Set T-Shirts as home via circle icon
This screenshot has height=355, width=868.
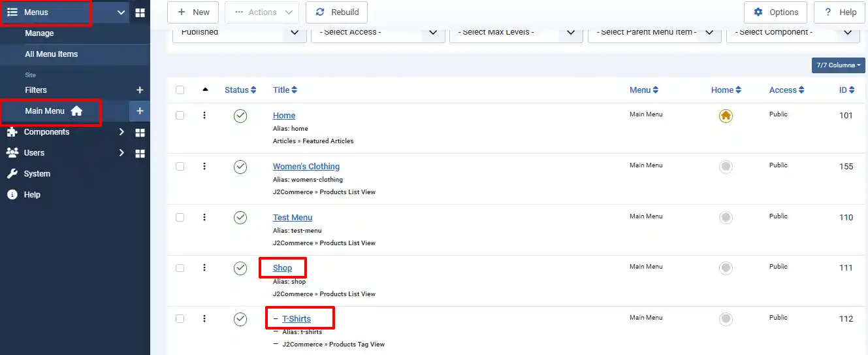point(726,319)
